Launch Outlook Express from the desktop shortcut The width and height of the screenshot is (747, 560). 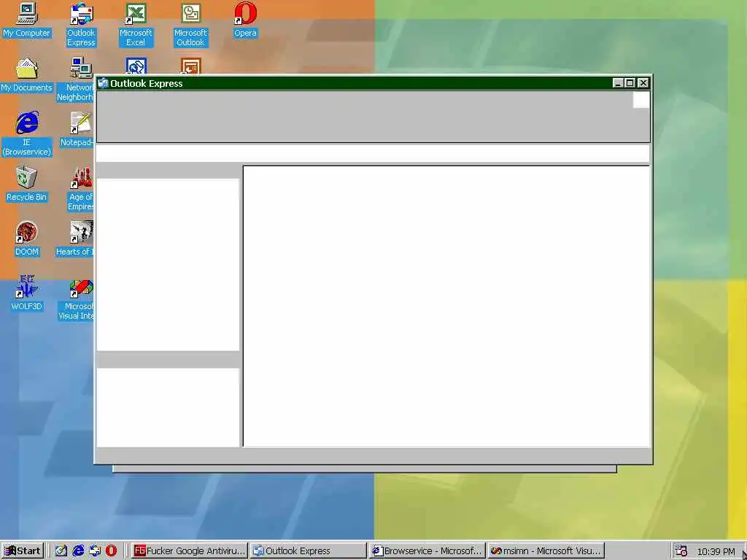(81, 25)
